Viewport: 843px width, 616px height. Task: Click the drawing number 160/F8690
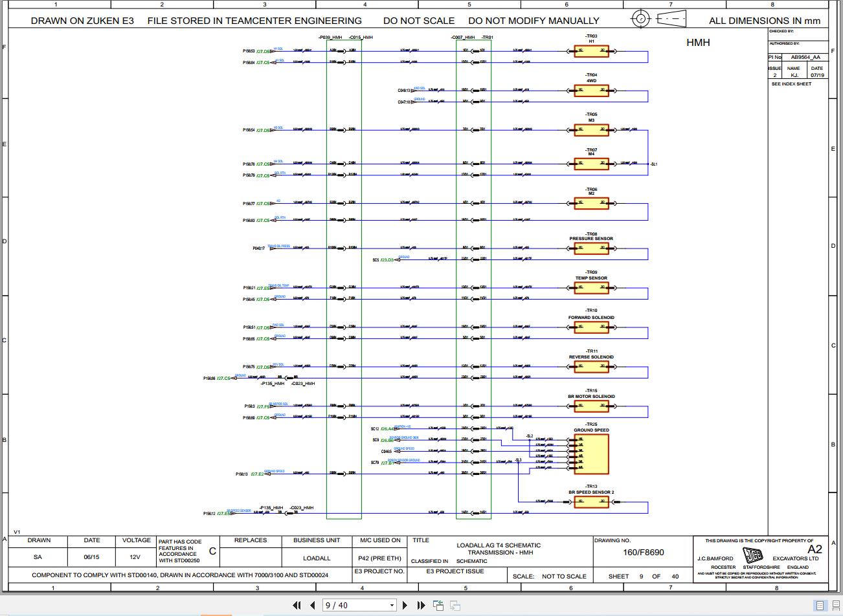tap(644, 553)
